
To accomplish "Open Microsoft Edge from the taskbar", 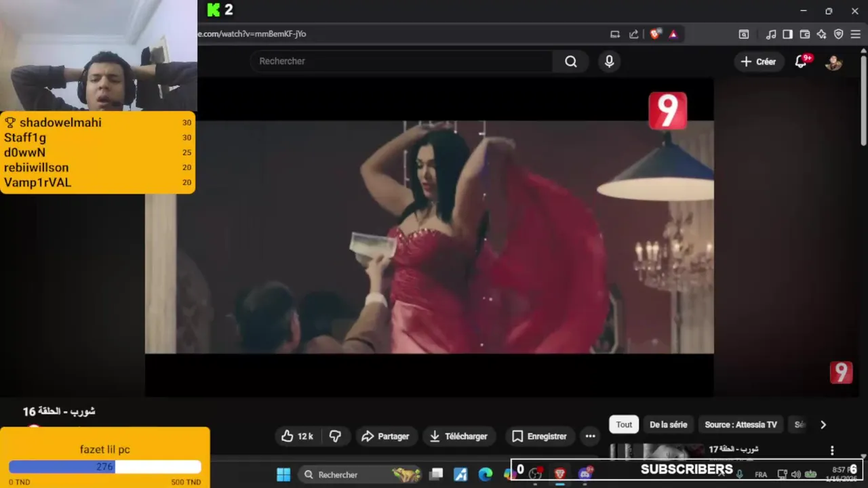I will [x=485, y=474].
